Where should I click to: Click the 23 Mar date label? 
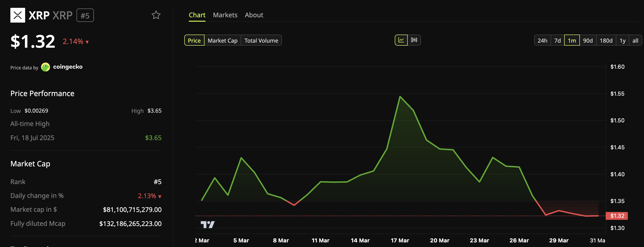(x=480, y=241)
